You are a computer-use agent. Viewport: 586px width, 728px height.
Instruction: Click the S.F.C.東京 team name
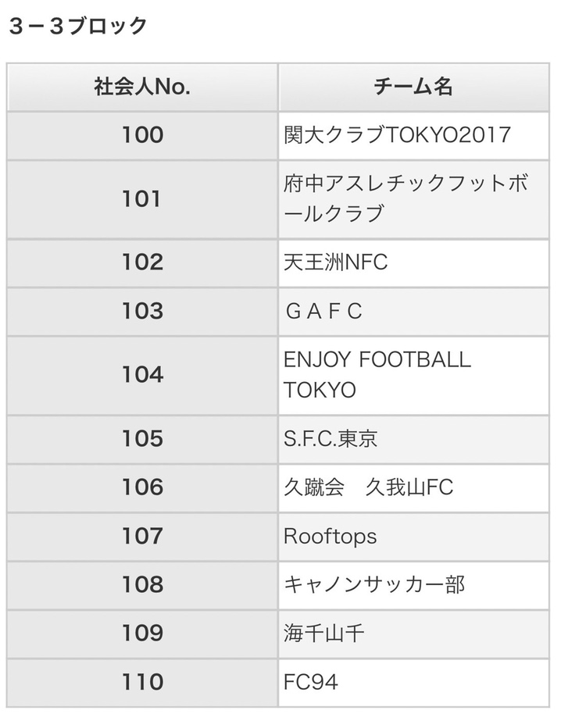pos(331,439)
